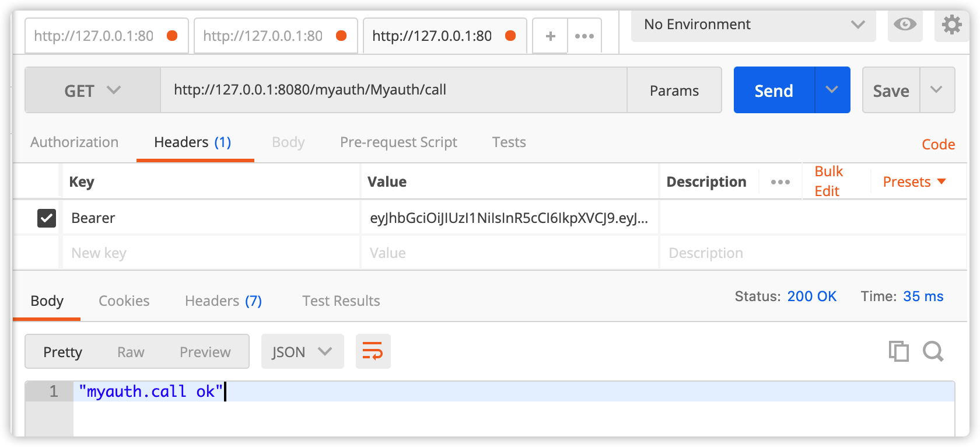Change the GET request method dropdown
Screen dimensions: 980x447
click(93, 90)
